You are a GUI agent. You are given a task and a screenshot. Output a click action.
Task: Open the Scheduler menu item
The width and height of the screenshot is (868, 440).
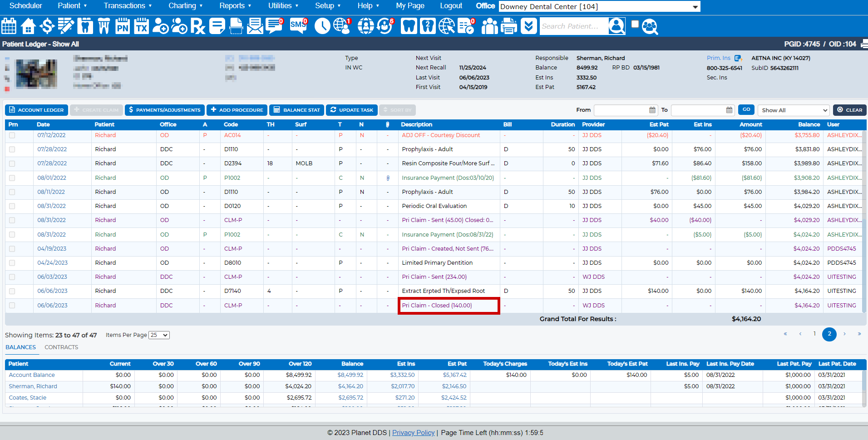pyautogui.click(x=25, y=6)
